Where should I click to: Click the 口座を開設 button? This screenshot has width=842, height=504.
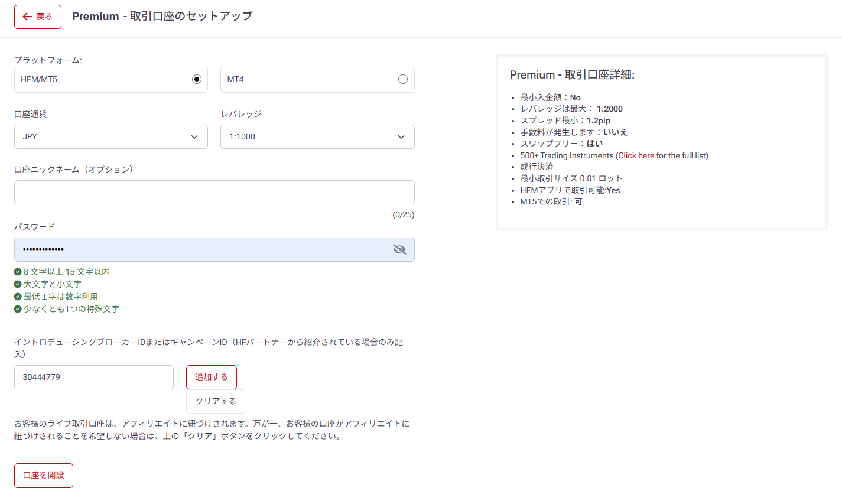tap(44, 475)
